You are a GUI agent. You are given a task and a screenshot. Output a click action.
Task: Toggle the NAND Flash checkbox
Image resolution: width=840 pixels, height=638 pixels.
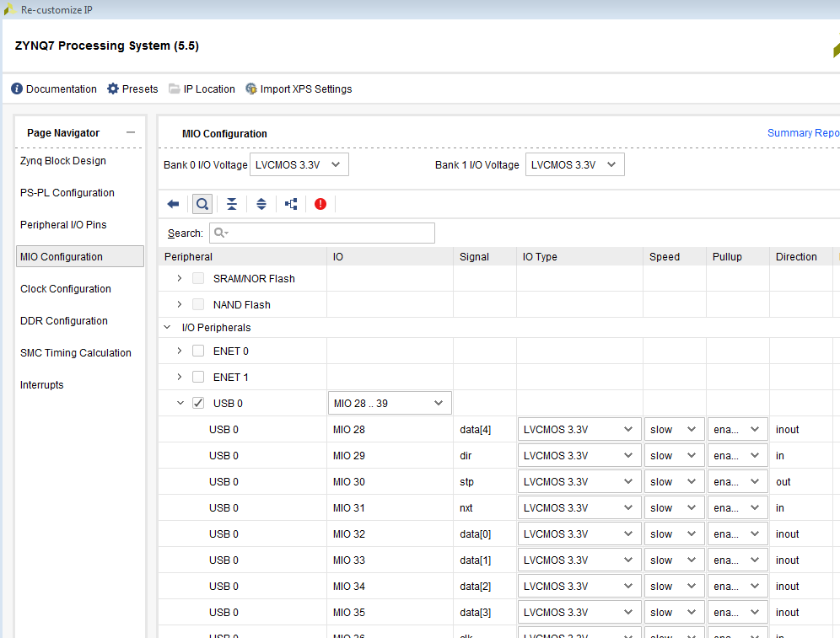coord(198,304)
